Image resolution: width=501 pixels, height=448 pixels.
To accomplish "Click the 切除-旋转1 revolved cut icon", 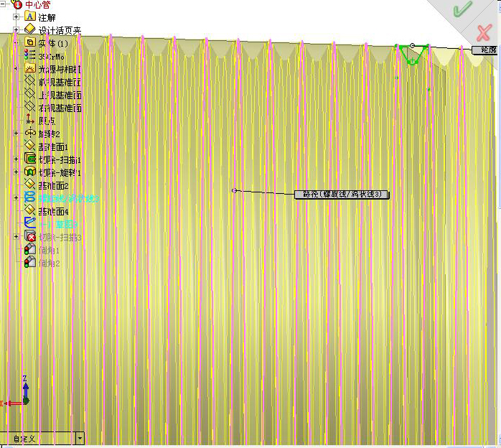I will pyautogui.click(x=29, y=172).
